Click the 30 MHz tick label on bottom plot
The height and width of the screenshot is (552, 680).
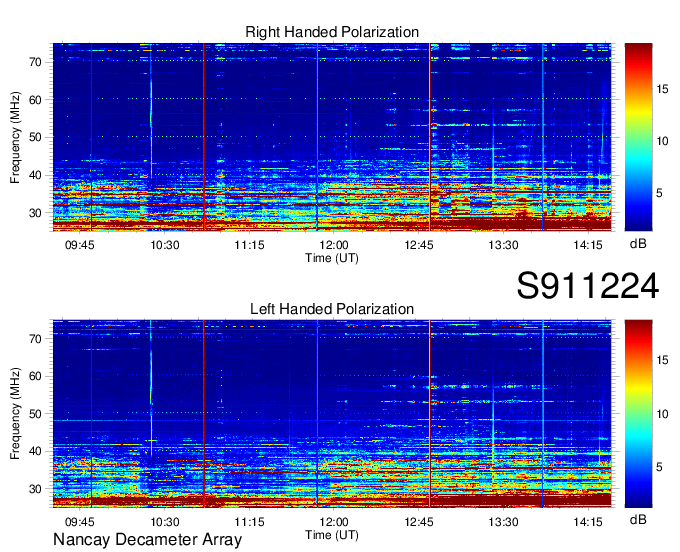[36, 490]
